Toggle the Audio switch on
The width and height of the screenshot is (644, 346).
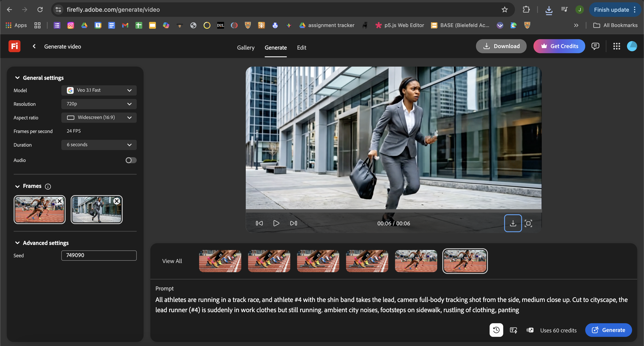point(131,160)
